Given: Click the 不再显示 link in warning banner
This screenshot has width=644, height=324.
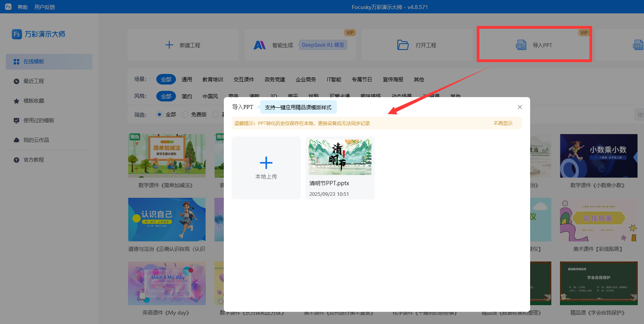Looking at the screenshot, I should [503, 123].
